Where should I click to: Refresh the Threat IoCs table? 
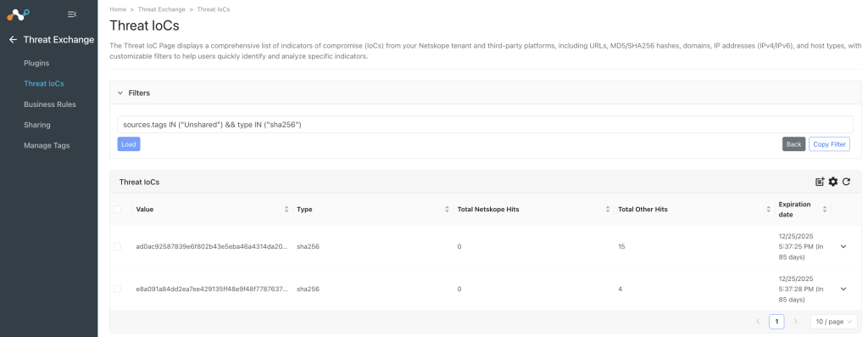point(847,182)
